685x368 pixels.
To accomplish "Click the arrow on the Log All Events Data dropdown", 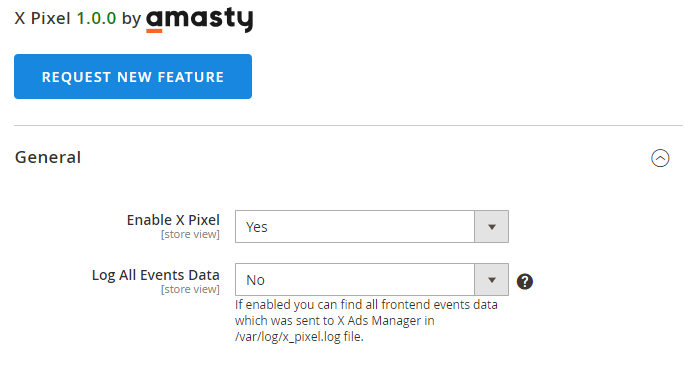I will coord(491,279).
